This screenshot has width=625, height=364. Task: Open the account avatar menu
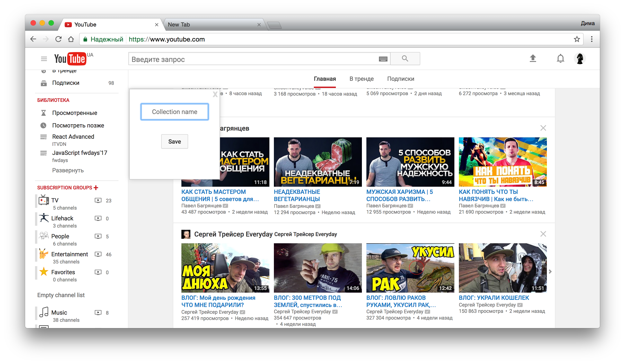tap(580, 59)
